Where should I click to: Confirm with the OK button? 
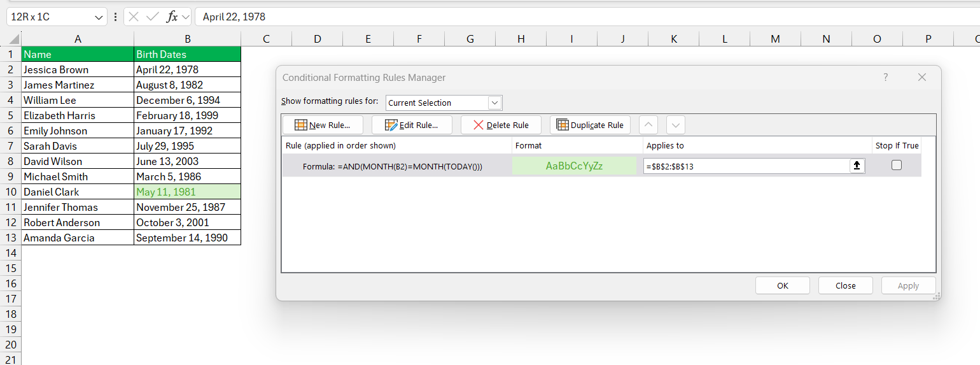click(x=783, y=285)
